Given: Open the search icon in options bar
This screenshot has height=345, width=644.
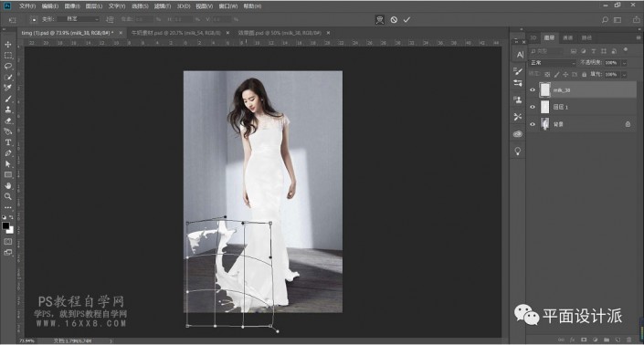Looking at the screenshot, I should click(605, 20).
